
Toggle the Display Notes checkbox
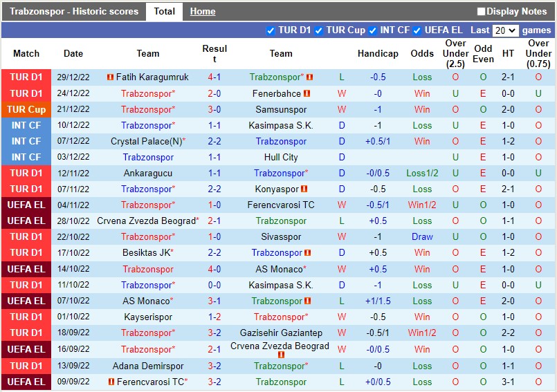(x=481, y=11)
